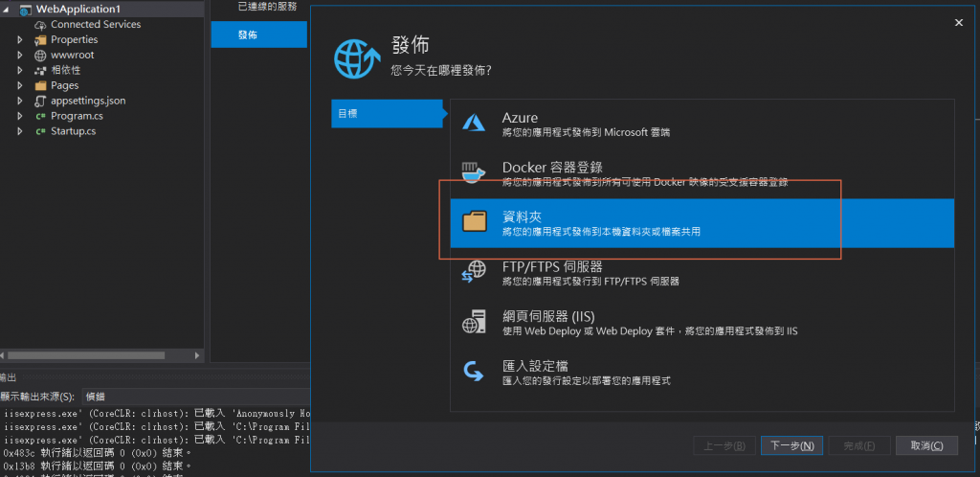
Task: Click the wwwroot globe icon
Action: 40,55
